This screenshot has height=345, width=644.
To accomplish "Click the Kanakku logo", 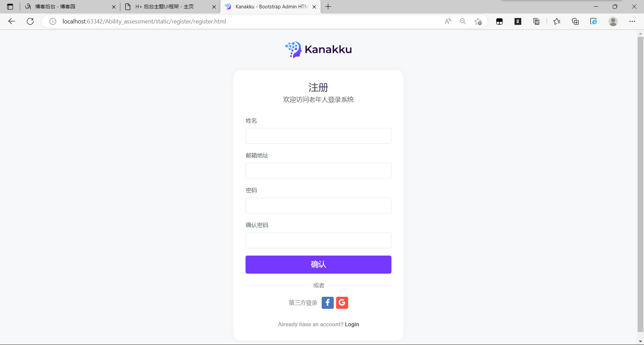I will click(x=318, y=50).
